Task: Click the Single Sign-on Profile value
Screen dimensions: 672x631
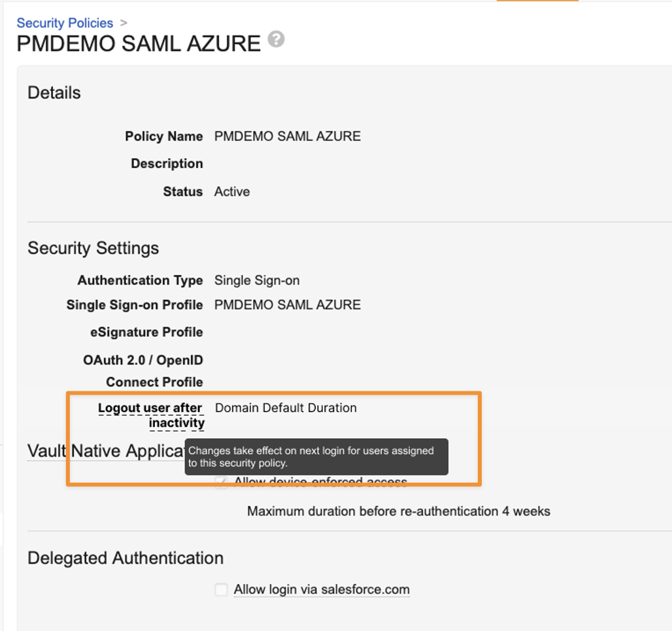Action: [288, 305]
